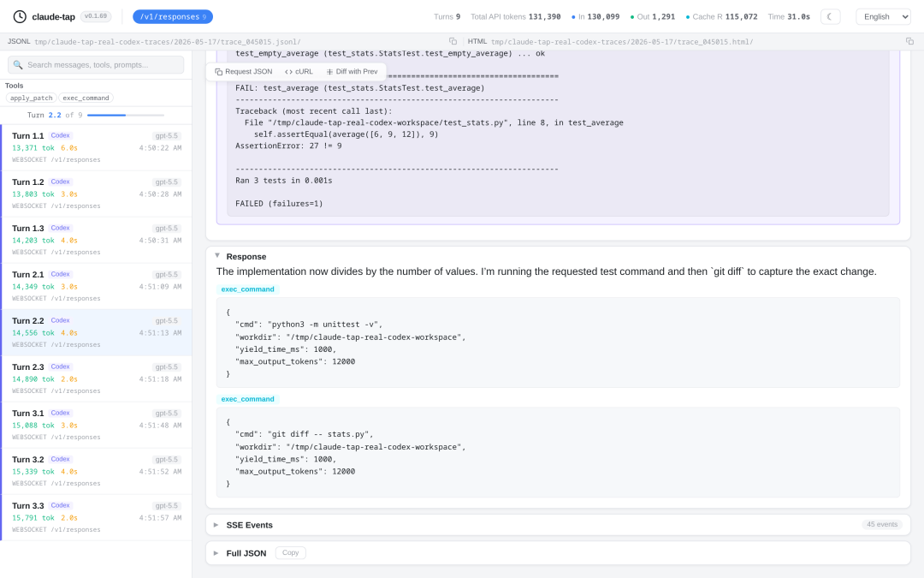Click the turn progress slider

126,115
